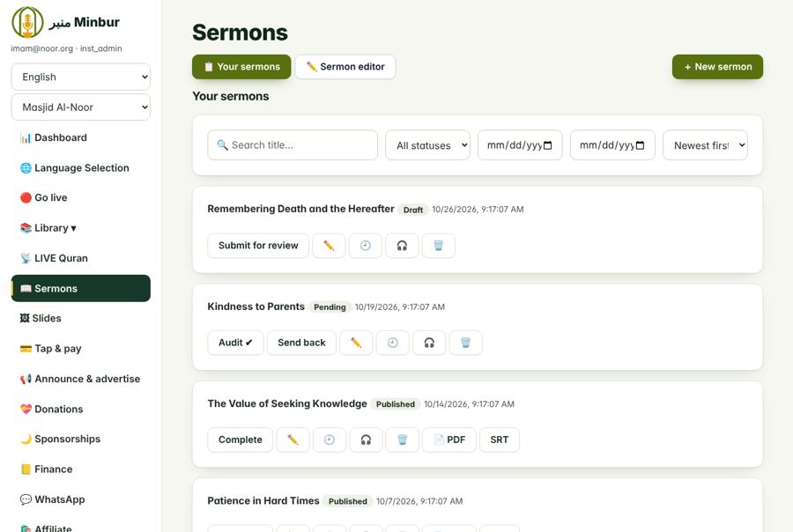The width and height of the screenshot is (793, 532).
Task: Open the English language dropdown
Action: (x=81, y=77)
